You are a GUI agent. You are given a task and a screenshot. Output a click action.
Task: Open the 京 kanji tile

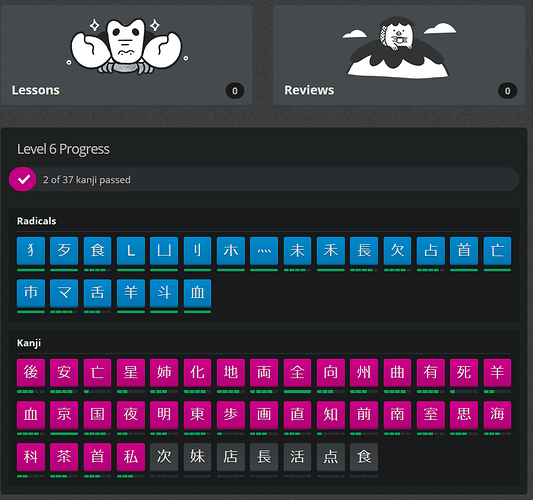64,415
